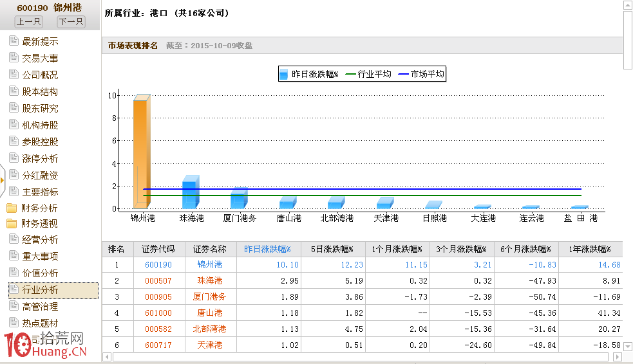Collapse sidebar with the left edge arrow handle

click(x=3, y=180)
